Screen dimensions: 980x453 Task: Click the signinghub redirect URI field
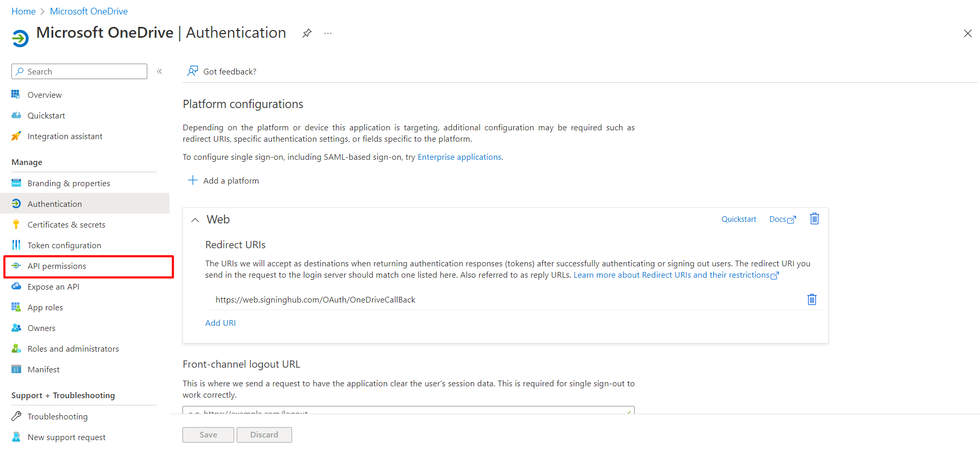(506, 299)
